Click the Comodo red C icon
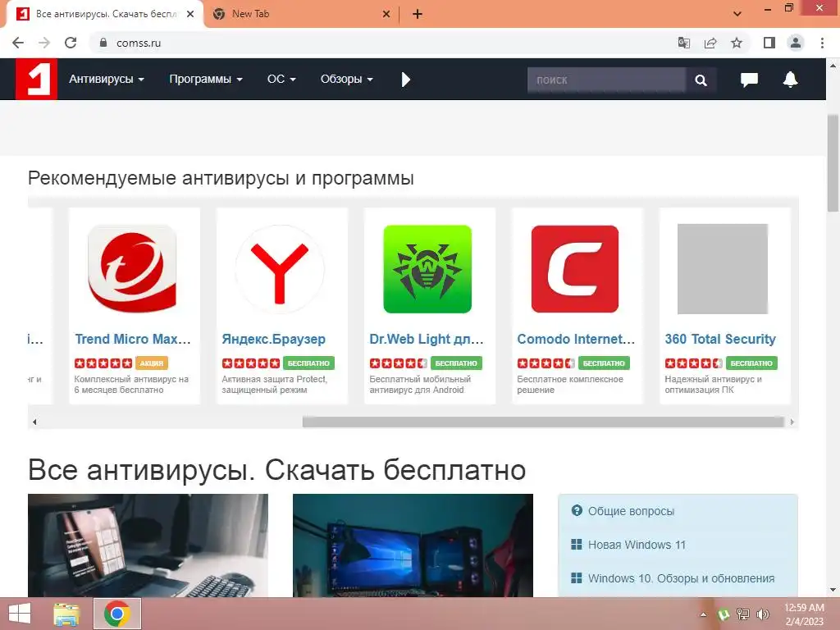Screen dimensions: 840x630 (575, 268)
